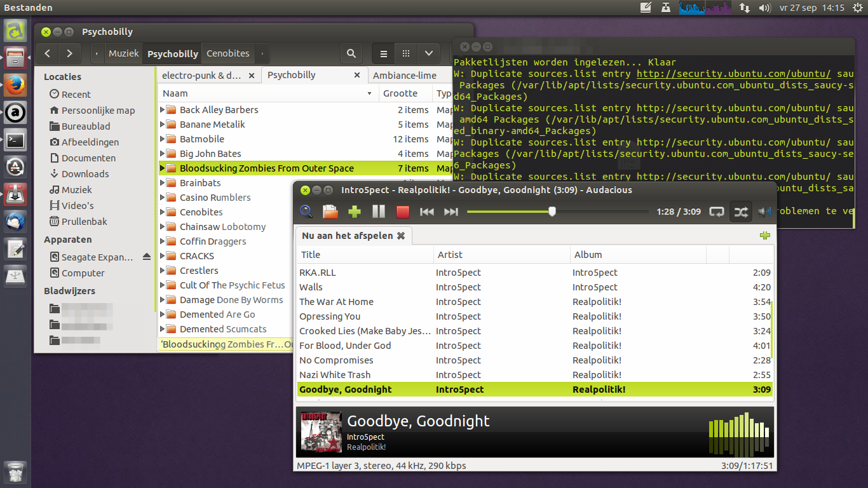Open files icon in Audacious toolbar
Screen dimensions: 868x488
pyautogui.click(x=330, y=212)
